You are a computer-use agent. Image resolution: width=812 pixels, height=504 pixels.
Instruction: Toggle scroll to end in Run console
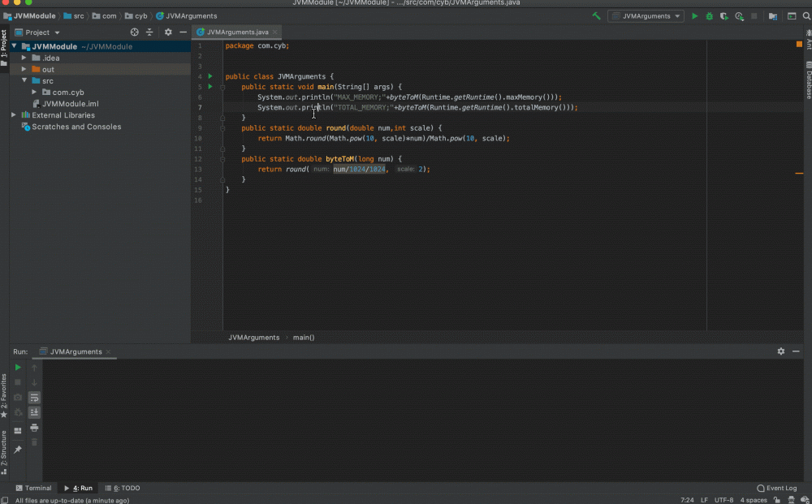[34, 412]
